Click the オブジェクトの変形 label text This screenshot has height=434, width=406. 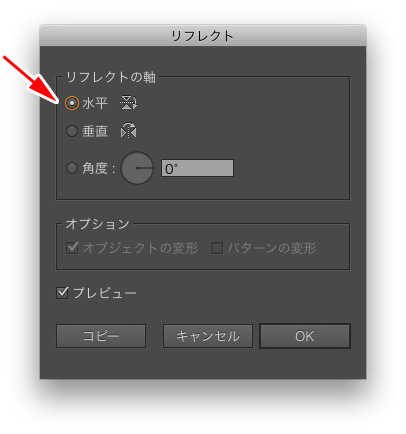(x=140, y=248)
